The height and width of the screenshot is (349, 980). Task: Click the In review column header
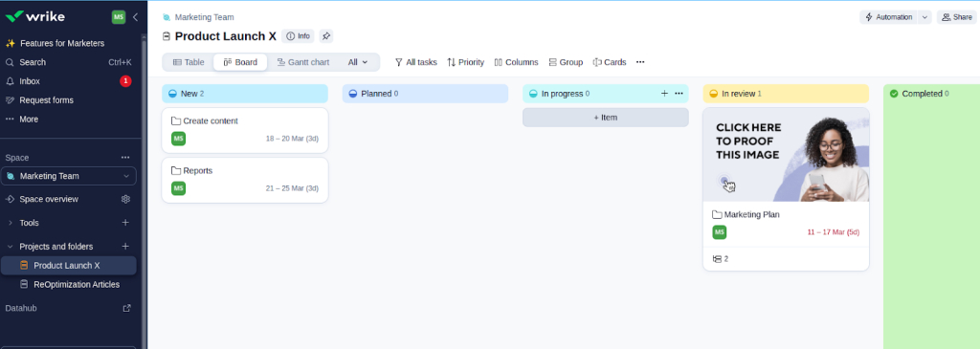786,94
